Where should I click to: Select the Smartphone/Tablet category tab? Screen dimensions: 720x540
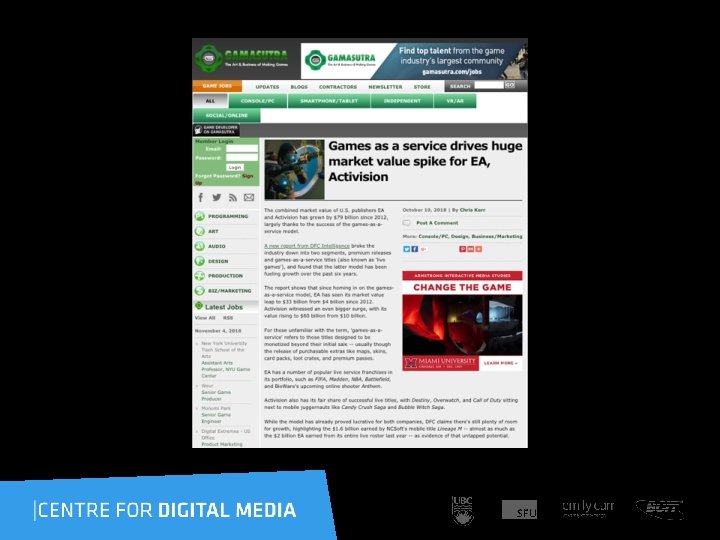[329, 101]
